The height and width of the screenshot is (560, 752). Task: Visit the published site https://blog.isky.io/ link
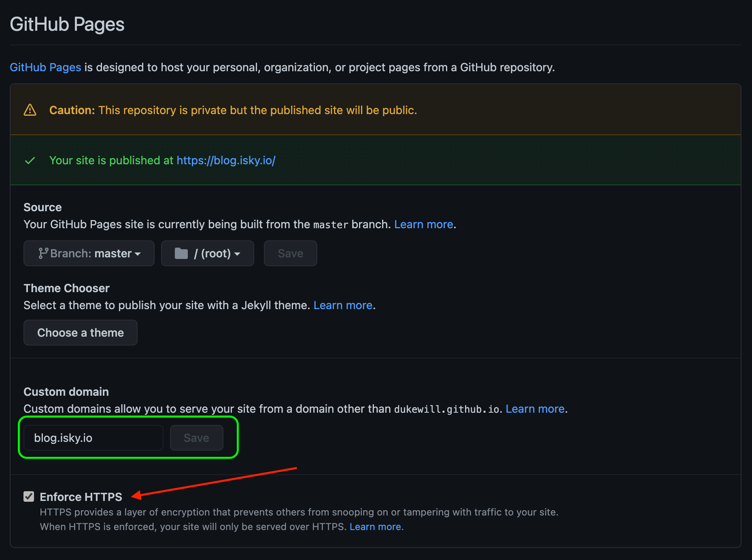pyautogui.click(x=226, y=161)
